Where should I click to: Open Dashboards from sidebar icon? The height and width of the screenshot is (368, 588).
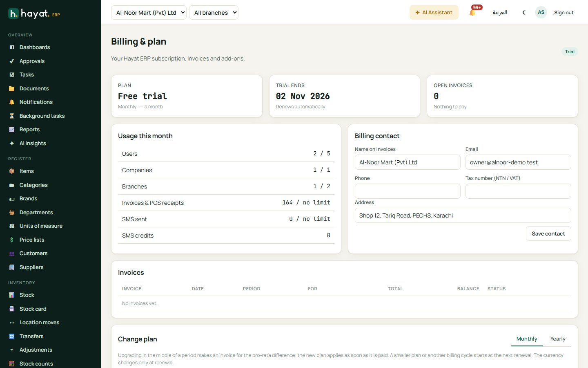[12, 47]
